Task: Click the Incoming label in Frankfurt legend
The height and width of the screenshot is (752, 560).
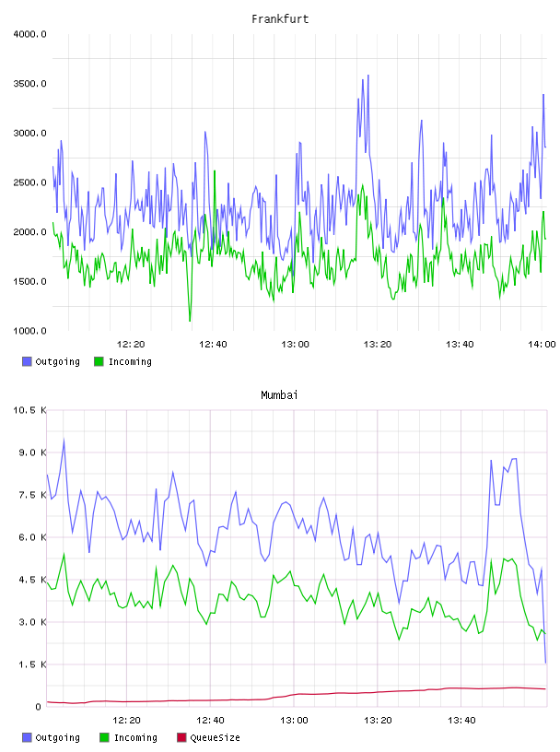Action: pyautogui.click(x=130, y=361)
